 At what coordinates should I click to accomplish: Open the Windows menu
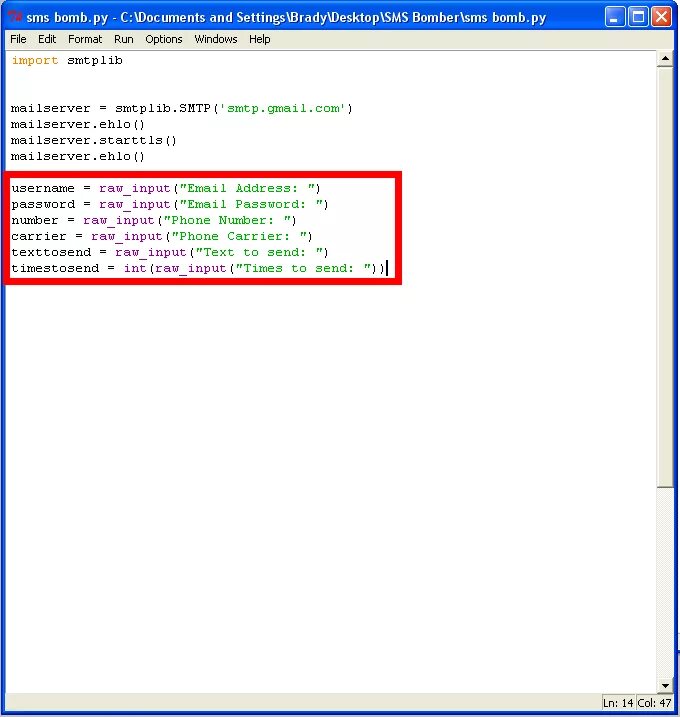coord(216,39)
